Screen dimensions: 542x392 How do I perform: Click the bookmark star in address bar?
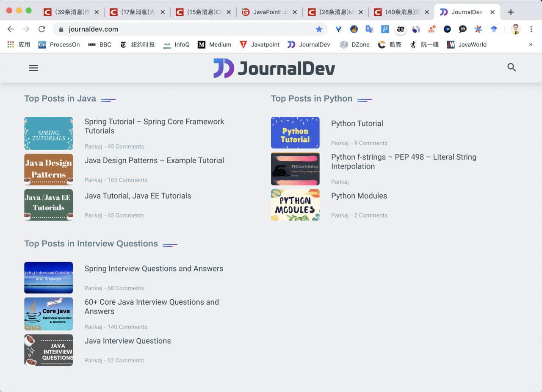tap(319, 29)
